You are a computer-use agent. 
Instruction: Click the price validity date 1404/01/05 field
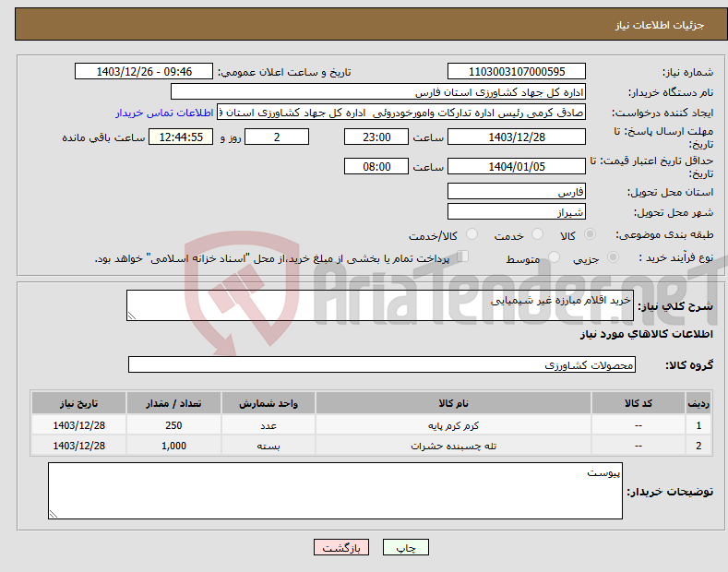(x=517, y=166)
